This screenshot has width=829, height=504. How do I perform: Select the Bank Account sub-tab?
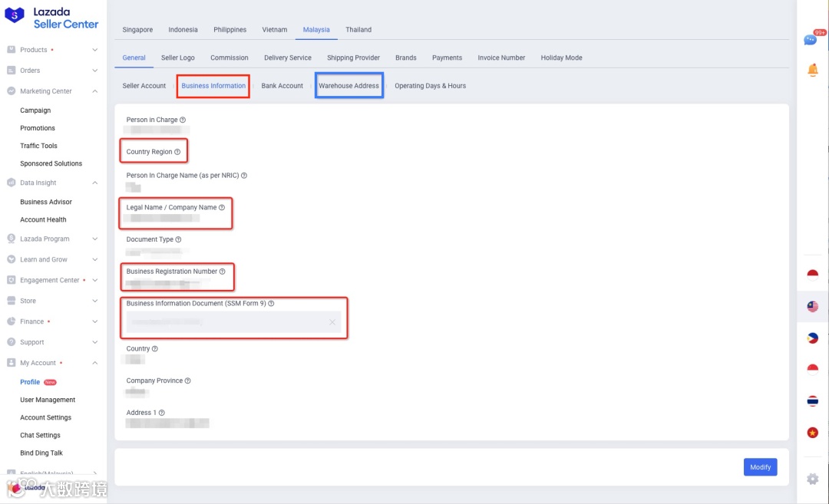[x=282, y=86]
